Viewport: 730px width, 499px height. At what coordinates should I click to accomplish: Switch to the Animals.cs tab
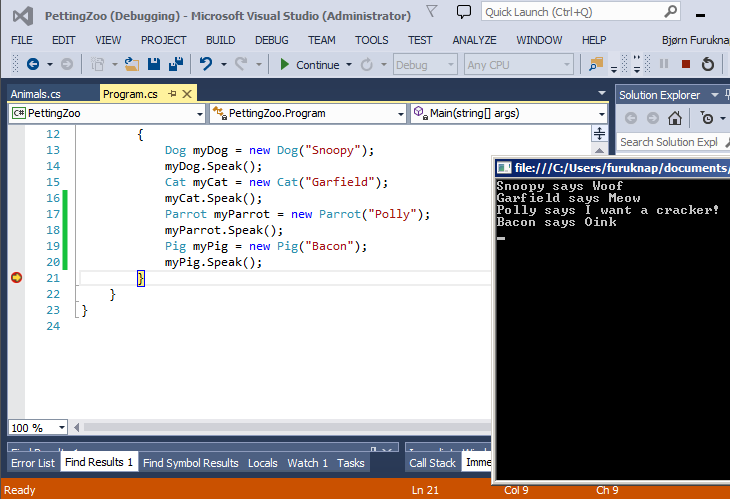click(x=36, y=94)
